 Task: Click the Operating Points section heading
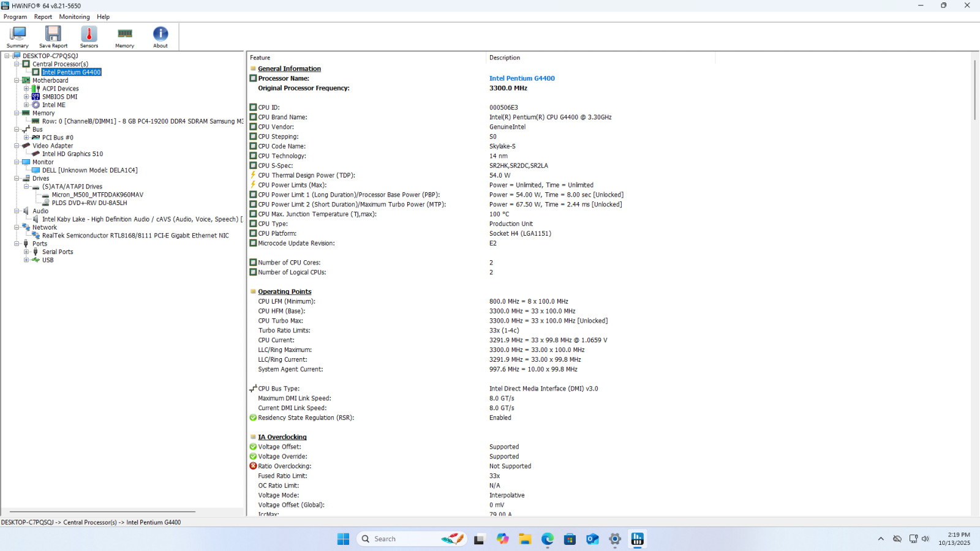[285, 291]
